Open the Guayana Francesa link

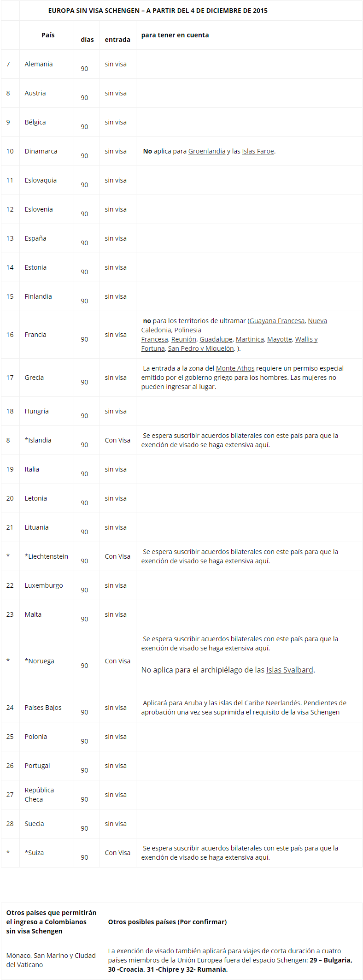point(277,321)
